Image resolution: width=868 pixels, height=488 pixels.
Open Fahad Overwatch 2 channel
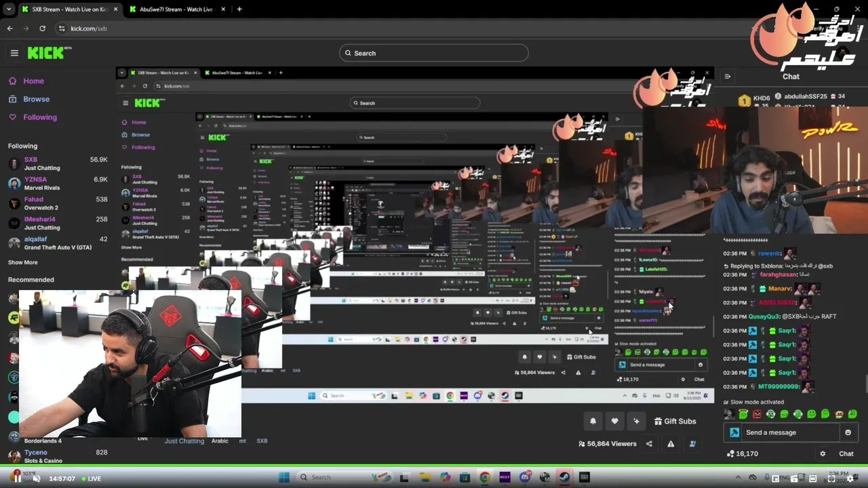[58, 203]
